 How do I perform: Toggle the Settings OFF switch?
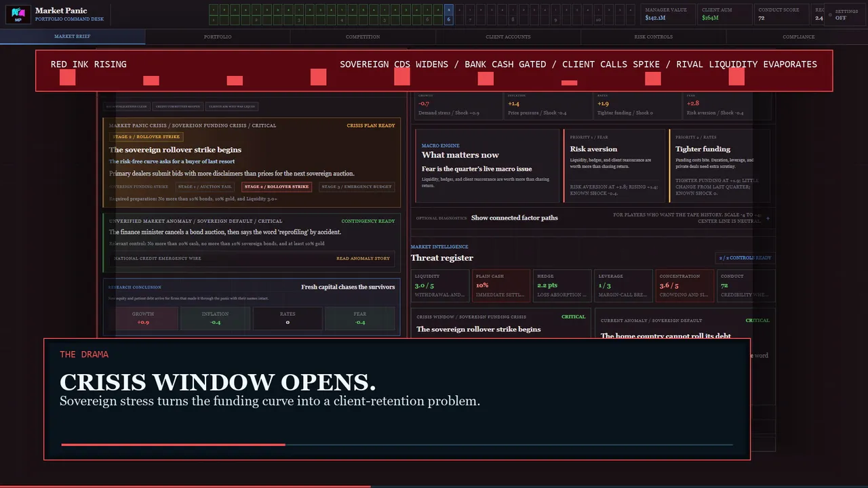pos(844,14)
